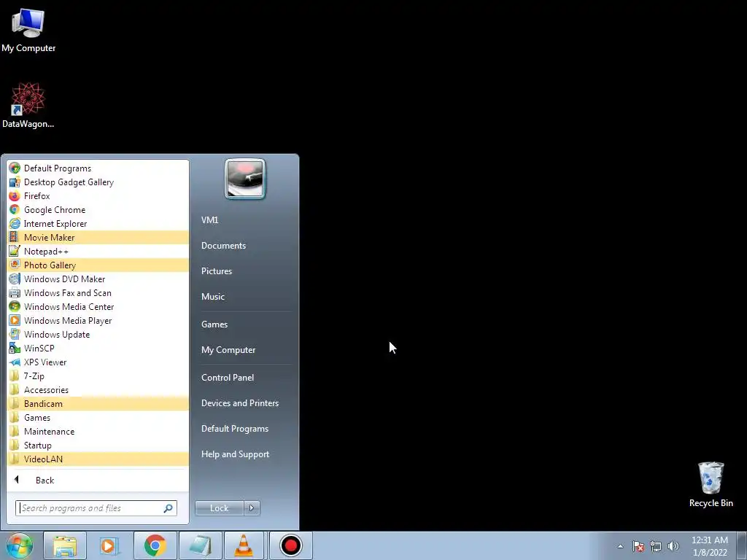Open Windows DVD Maker

[98, 279]
